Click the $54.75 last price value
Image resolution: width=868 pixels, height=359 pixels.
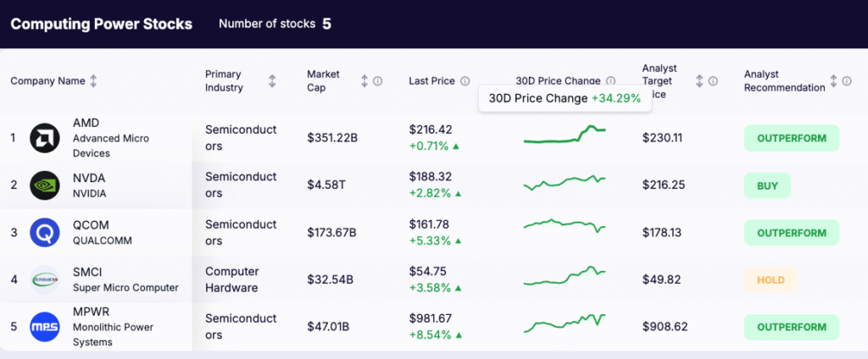point(427,272)
